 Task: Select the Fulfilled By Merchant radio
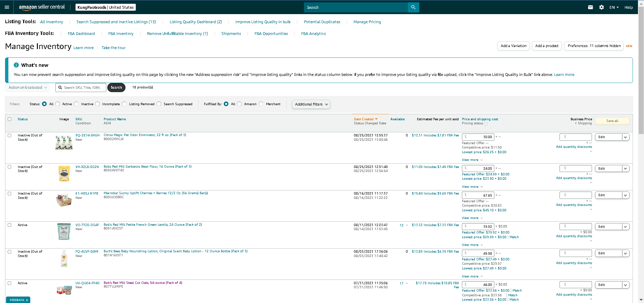[x=261, y=104]
